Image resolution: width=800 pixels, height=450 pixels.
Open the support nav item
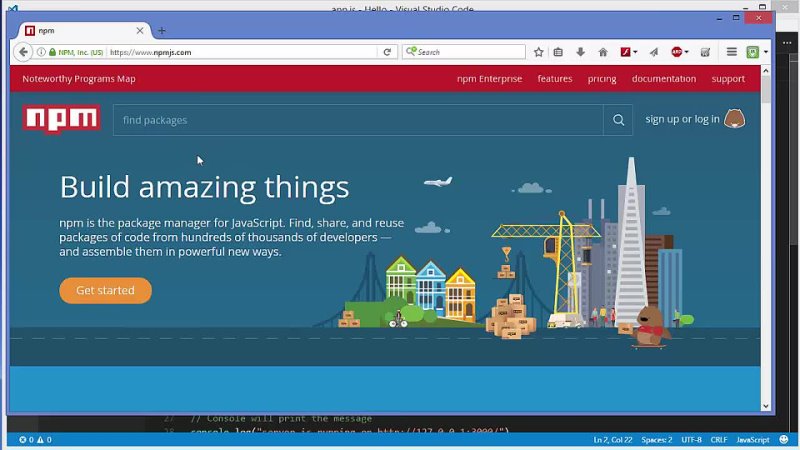pyautogui.click(x=728, y=79)
